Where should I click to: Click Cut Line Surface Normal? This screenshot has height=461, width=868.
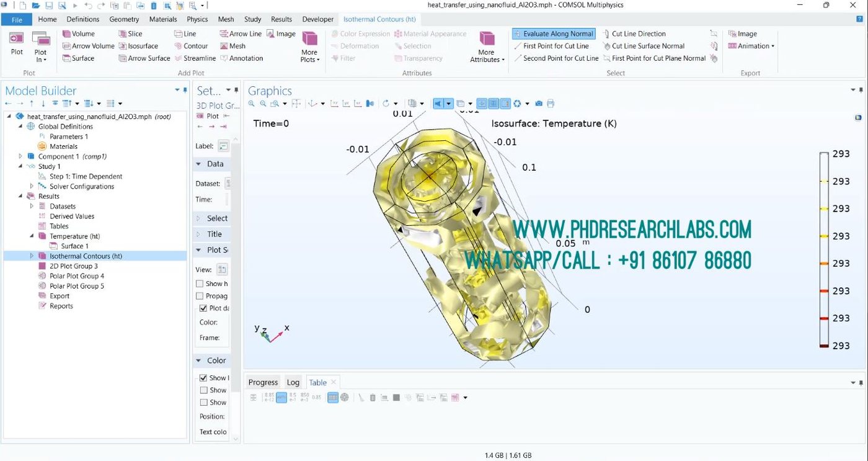click(644, 46)
